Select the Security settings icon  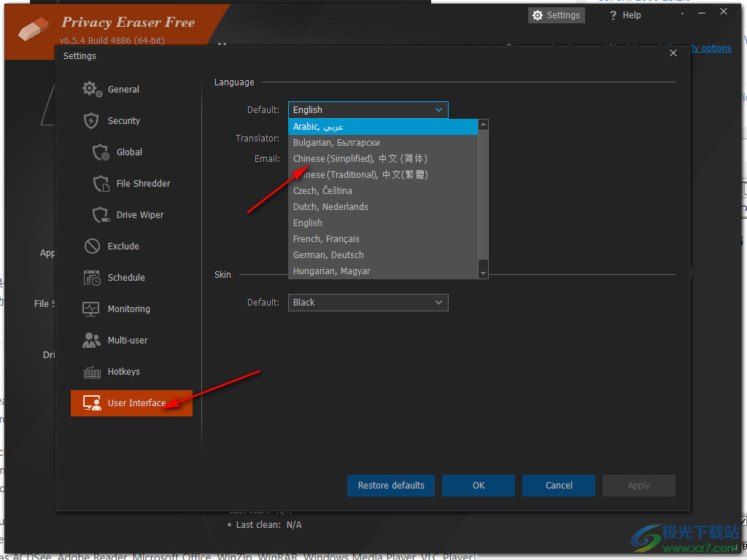point(123,120)
